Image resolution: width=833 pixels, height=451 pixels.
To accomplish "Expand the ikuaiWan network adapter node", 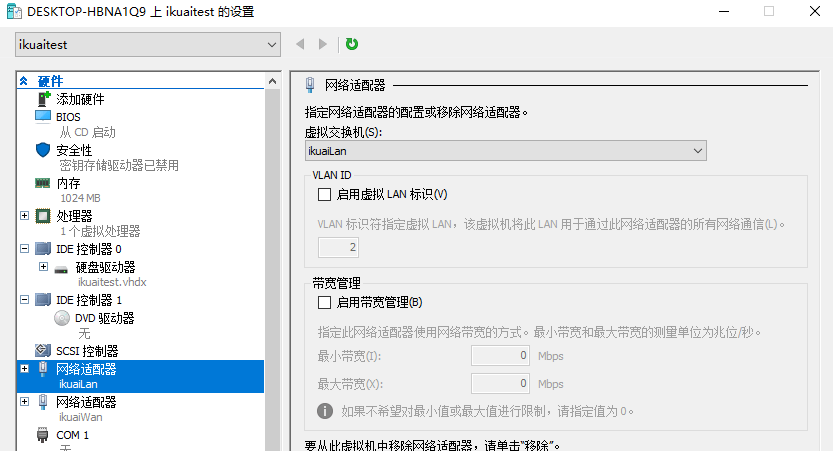I will pos(24,402).
